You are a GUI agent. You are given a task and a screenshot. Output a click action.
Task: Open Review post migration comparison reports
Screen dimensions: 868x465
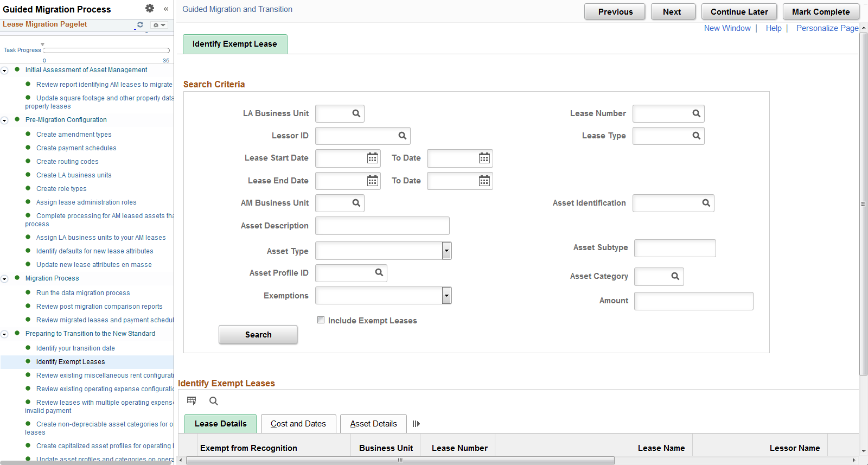[99, 307]
